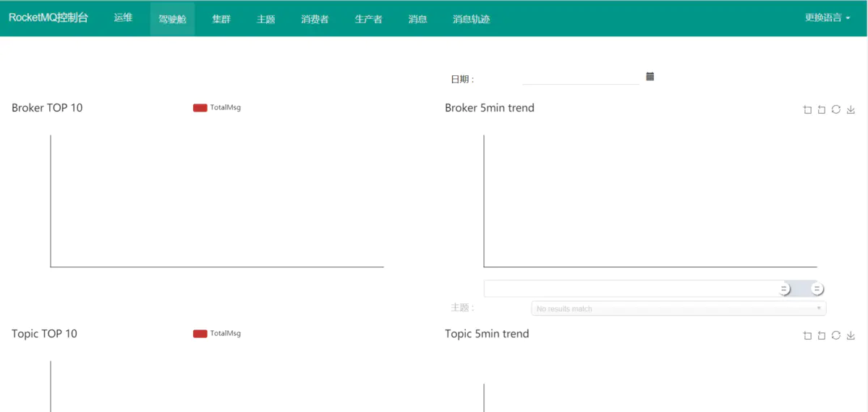Open the 更换语言 language dropdown

tap(827, 18)
